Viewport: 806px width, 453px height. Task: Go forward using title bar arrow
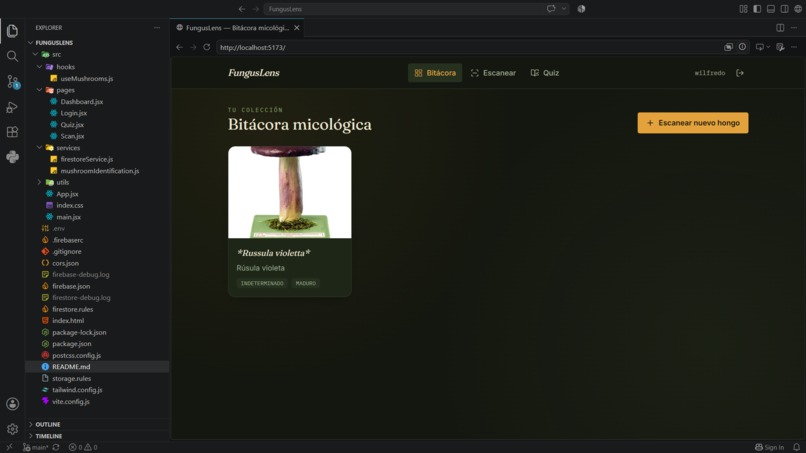pyautogui.click(x=255, y=9)
